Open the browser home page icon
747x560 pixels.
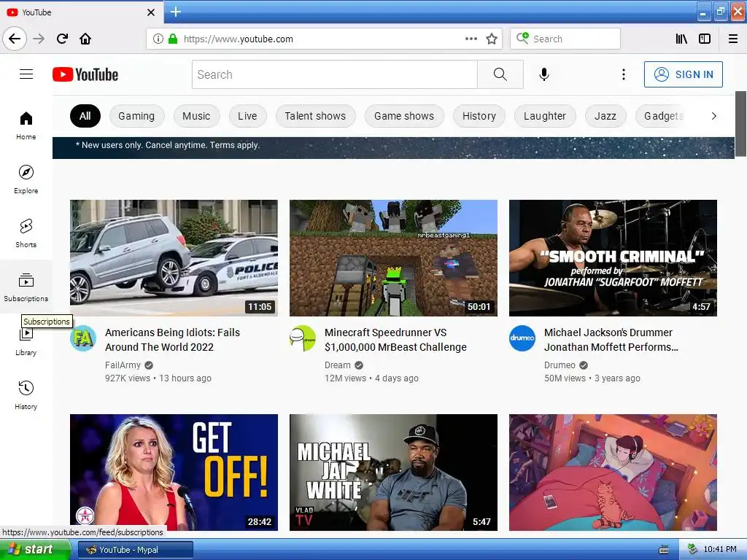point(85,39)
